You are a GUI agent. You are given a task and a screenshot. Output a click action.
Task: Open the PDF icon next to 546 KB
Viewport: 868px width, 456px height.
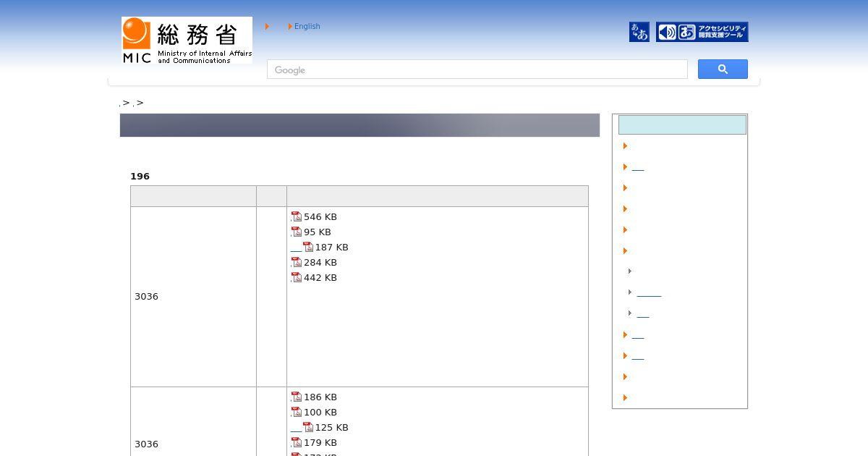tap(297, 216)
